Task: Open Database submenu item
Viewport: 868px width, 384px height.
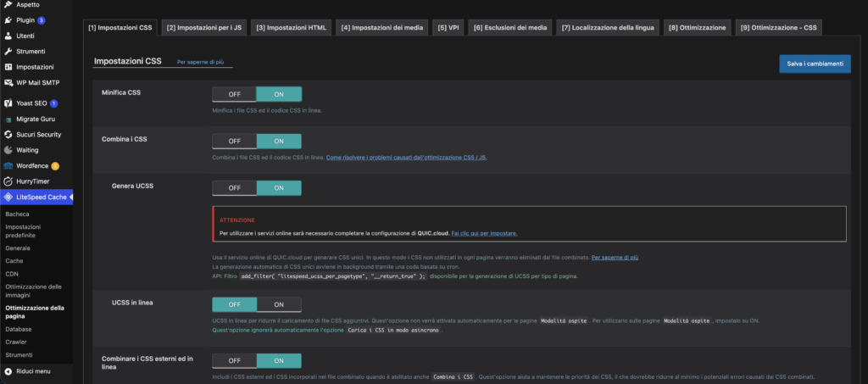Action: (19, 329)
